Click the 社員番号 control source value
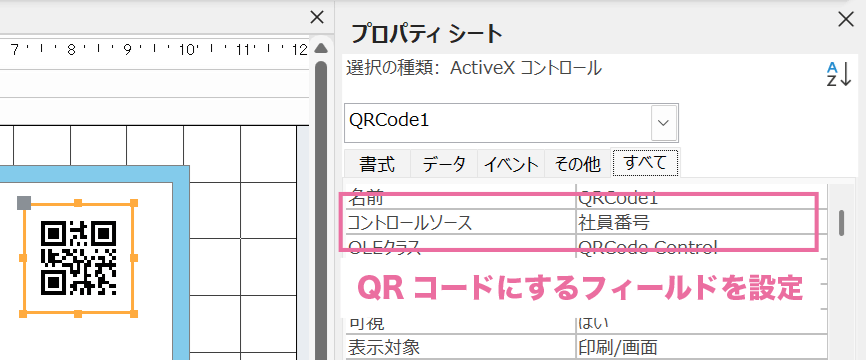 click(614, 223)
